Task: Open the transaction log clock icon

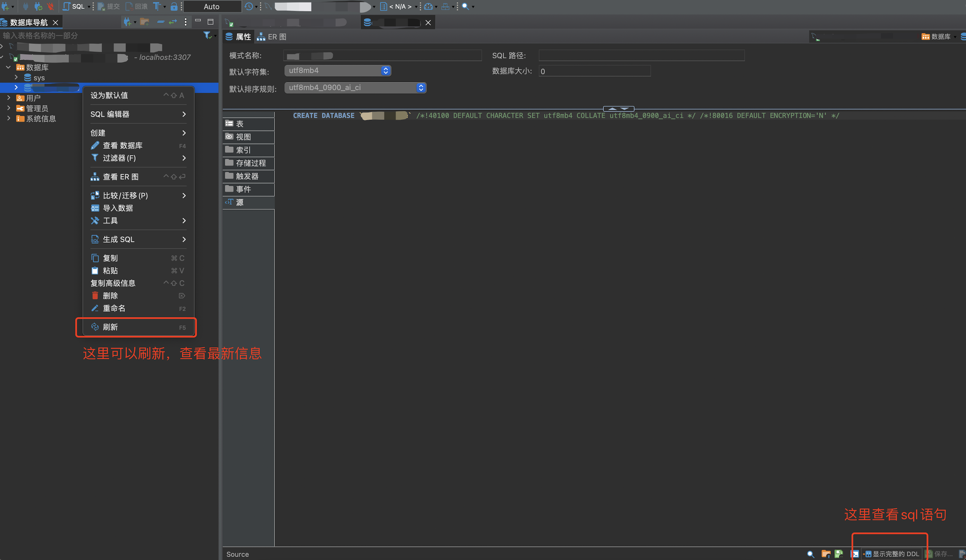Action: coord(249,6)
